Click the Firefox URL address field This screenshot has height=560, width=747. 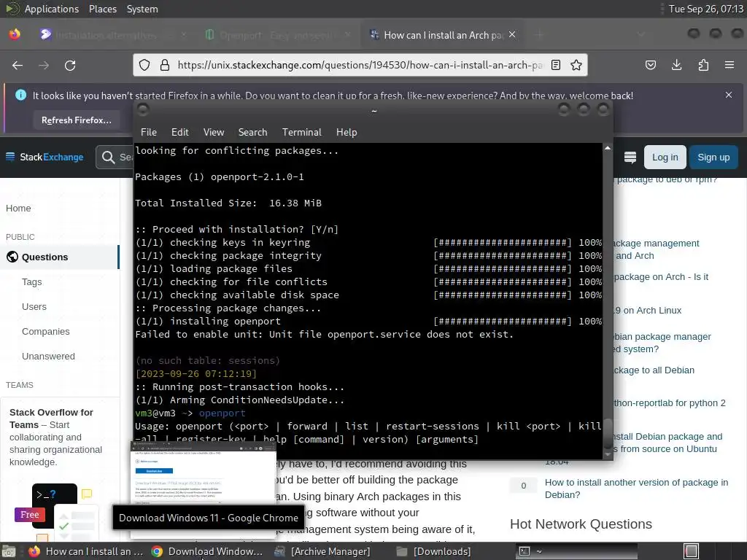(360, 65)
